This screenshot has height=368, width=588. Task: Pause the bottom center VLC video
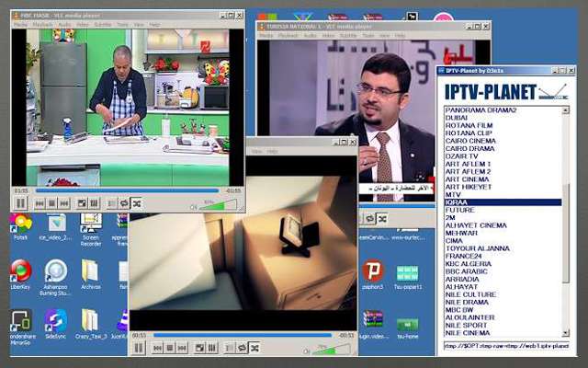click(140, 349)
